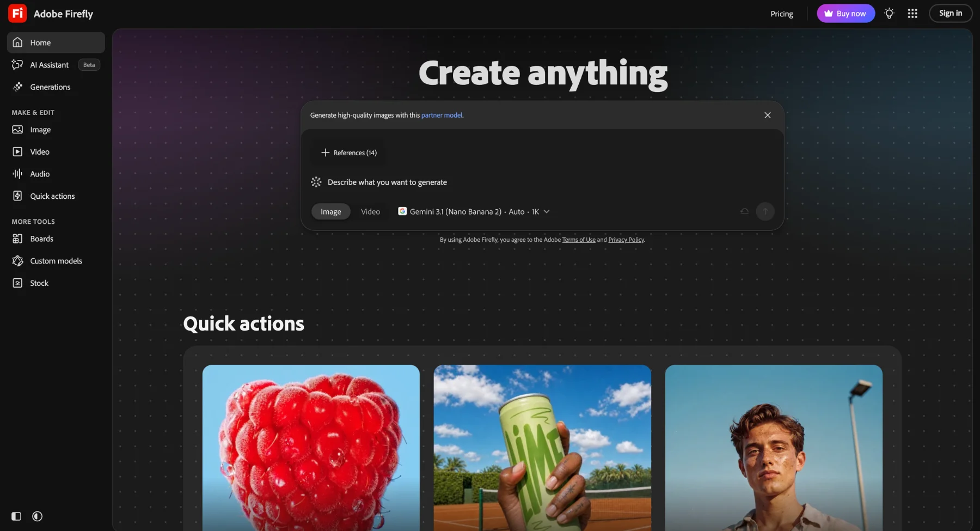Open the Home sidebar item
This screenshot has height=531, width=980.
[x=56, y=42]
